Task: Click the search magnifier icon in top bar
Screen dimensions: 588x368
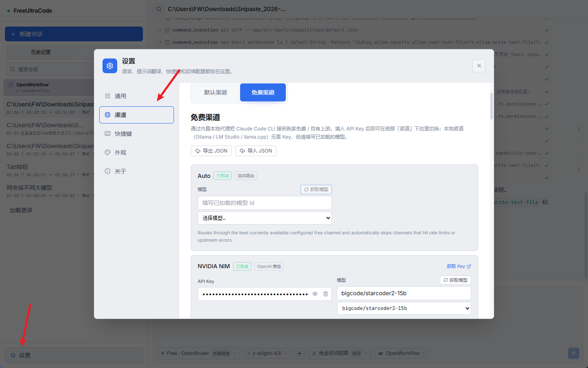Action: (x=159, y=9)
